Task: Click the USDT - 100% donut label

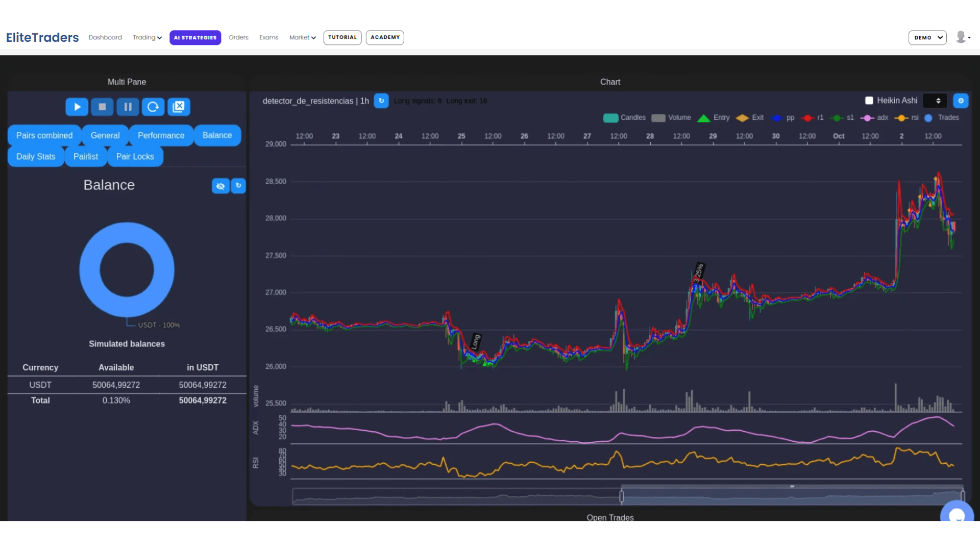Action: click(x=159, y=325)
